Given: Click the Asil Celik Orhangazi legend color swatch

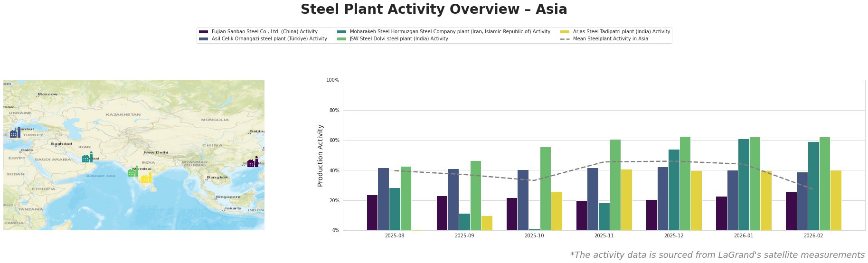Looking at the screenshot, I should click(204, 39).
